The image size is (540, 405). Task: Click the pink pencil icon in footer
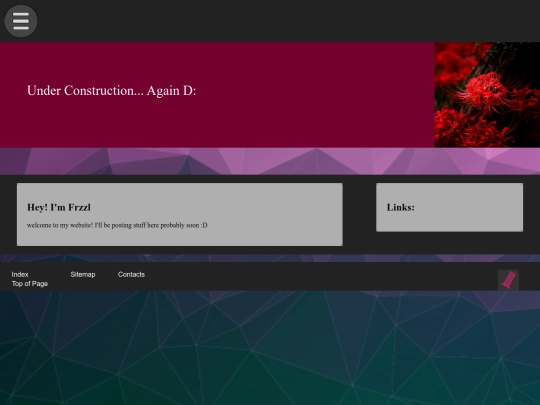[x=508, y=280]
